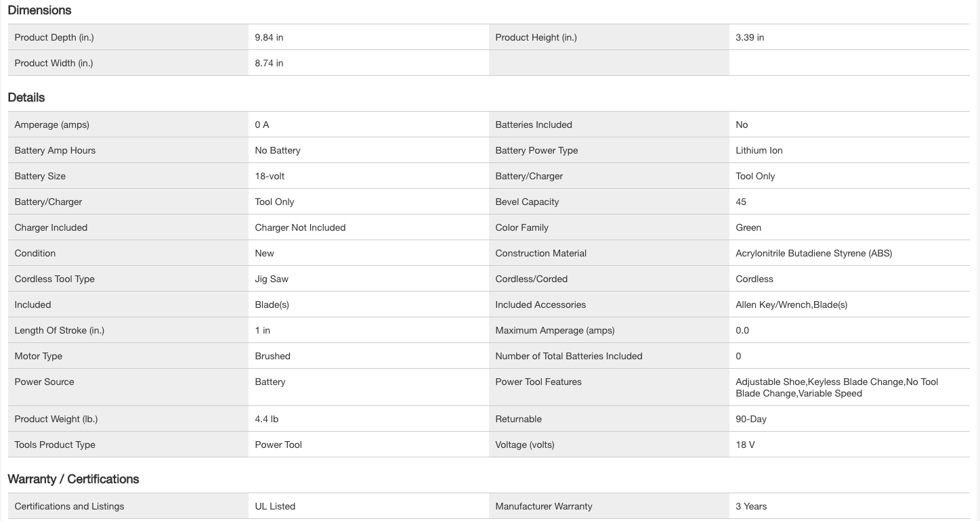Click the Bevel Capacity label
980x521 pixels.
pyautogui.click(x=527, y=202)
